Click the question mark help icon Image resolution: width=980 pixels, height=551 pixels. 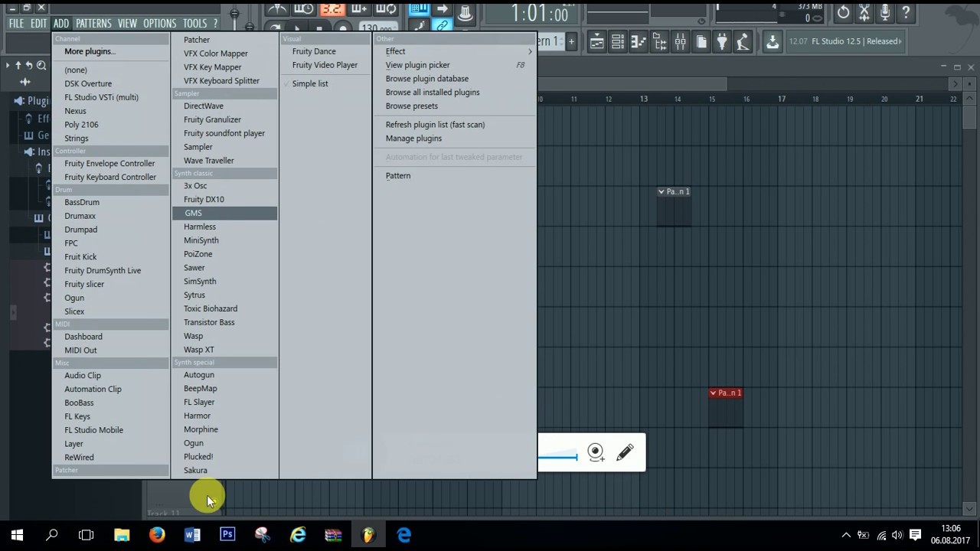tap(906, 13)
